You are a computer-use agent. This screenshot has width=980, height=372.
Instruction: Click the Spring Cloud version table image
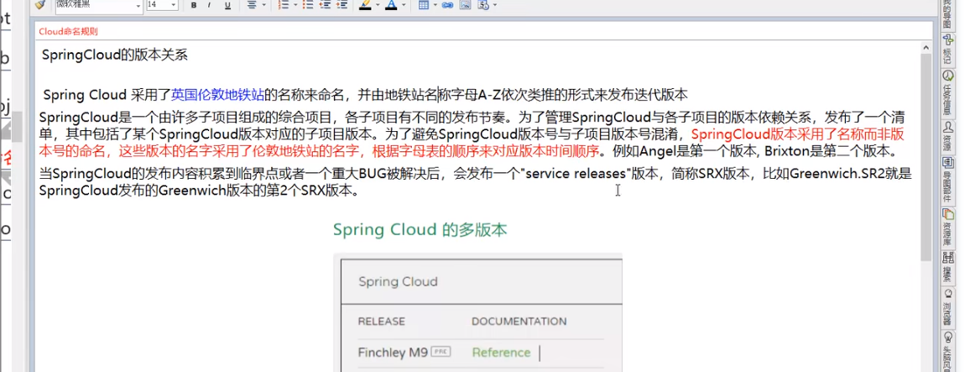pyautogui.click(x=477, y=312)
